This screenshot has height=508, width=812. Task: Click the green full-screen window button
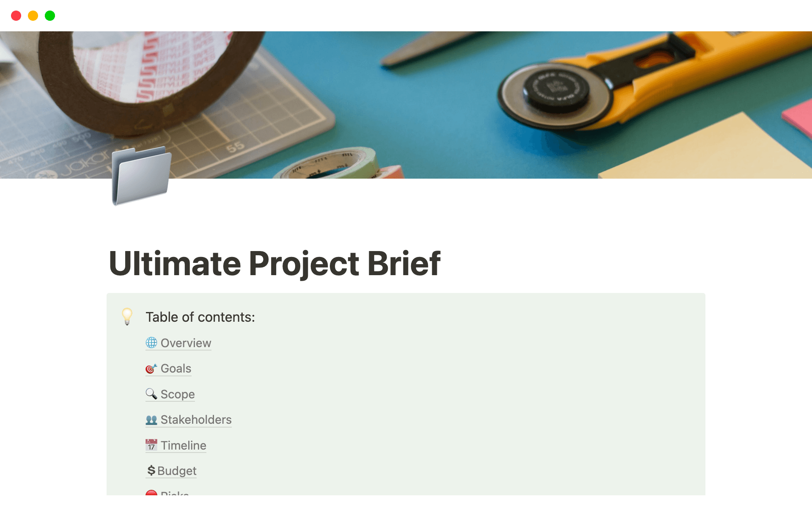pos(50,16)
